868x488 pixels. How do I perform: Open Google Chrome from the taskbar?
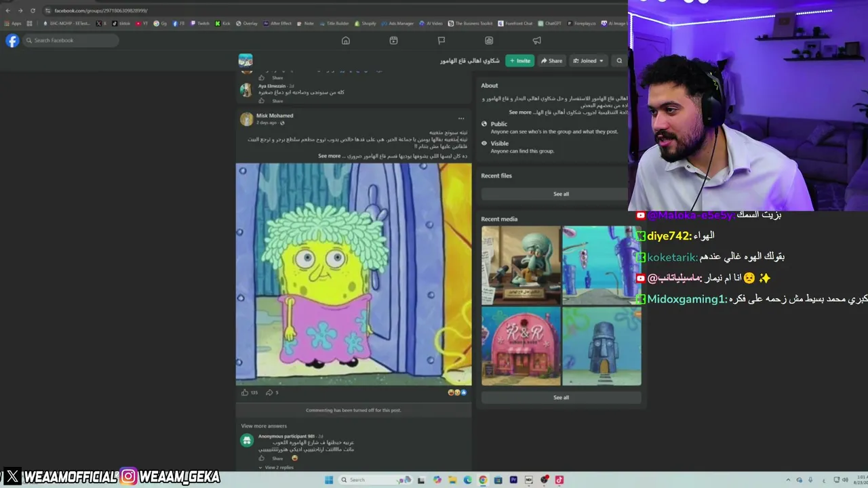pos(483,480)
